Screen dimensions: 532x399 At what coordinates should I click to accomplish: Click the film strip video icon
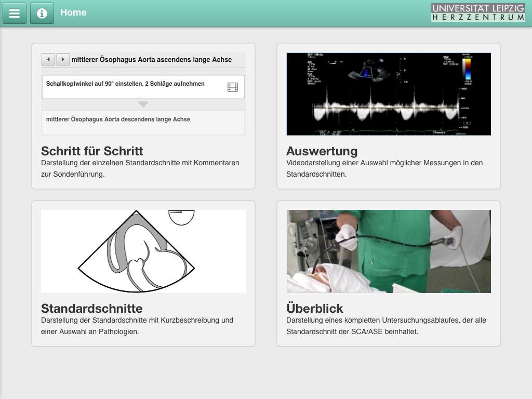point(233,87)
